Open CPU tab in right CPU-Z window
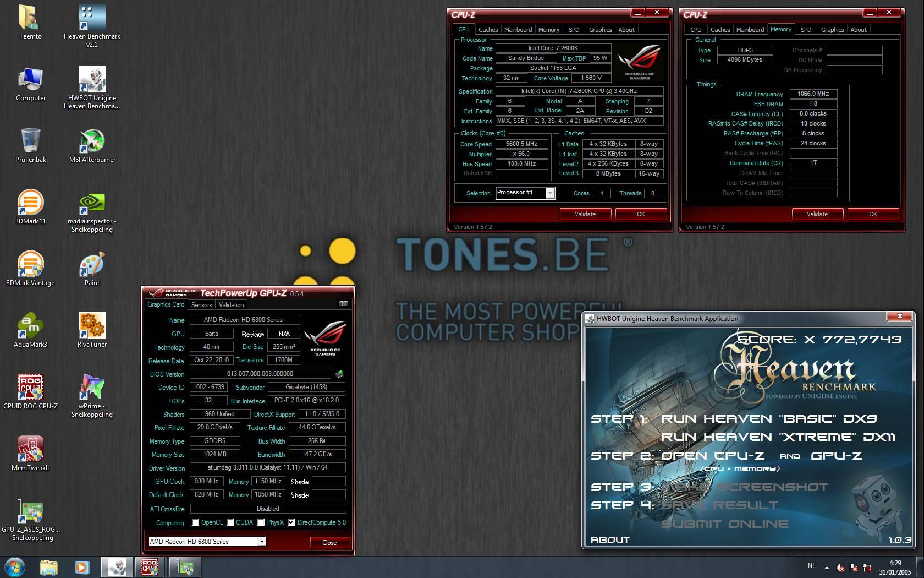924x578 pixels. tap(696, 30)
